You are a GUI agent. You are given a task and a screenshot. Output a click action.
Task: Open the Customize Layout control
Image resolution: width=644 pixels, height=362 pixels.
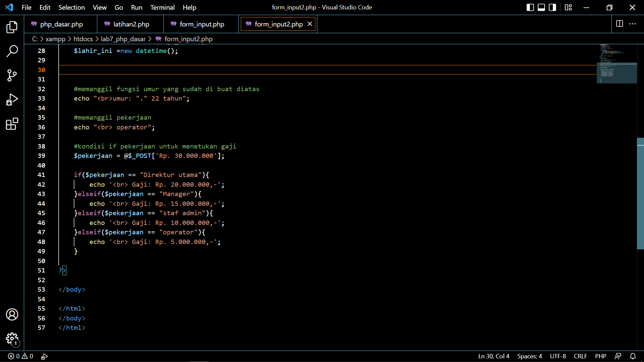click(x=568, y=7)
